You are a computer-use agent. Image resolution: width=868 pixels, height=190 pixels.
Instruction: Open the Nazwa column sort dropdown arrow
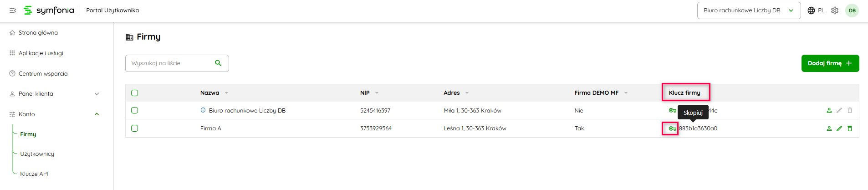click(x=226, y=93)
